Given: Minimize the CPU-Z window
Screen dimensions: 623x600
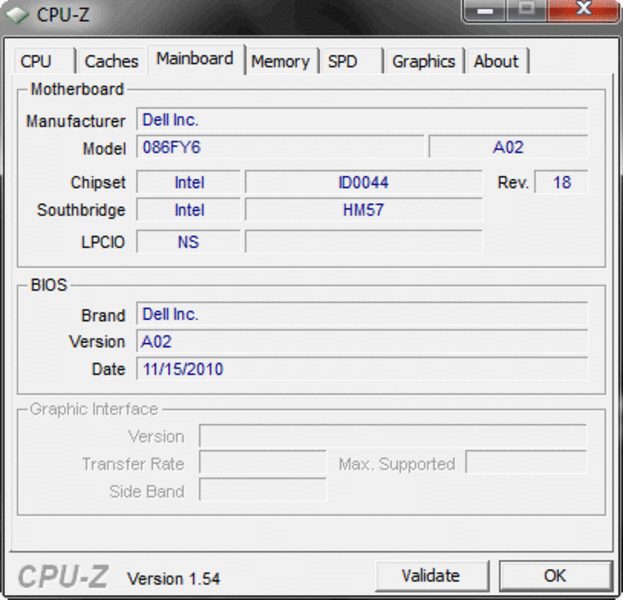Looking at the screenshot, I should tap(485, 11).
